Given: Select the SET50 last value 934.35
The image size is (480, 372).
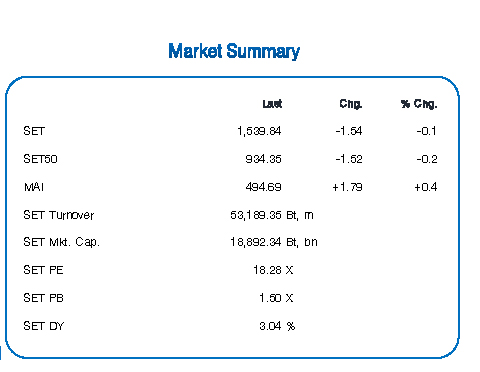Looking at the screenshot, I should pos(263,159).
